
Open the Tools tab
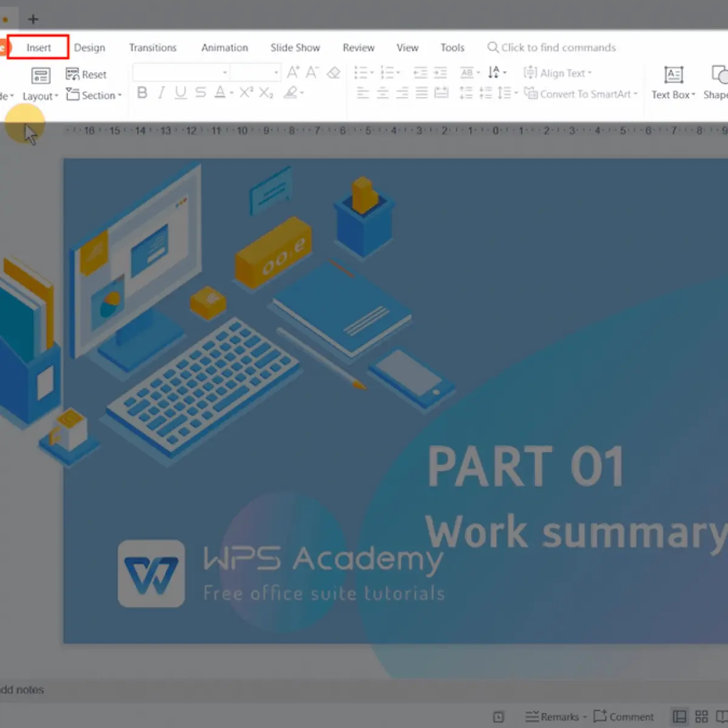pos(452,48)
